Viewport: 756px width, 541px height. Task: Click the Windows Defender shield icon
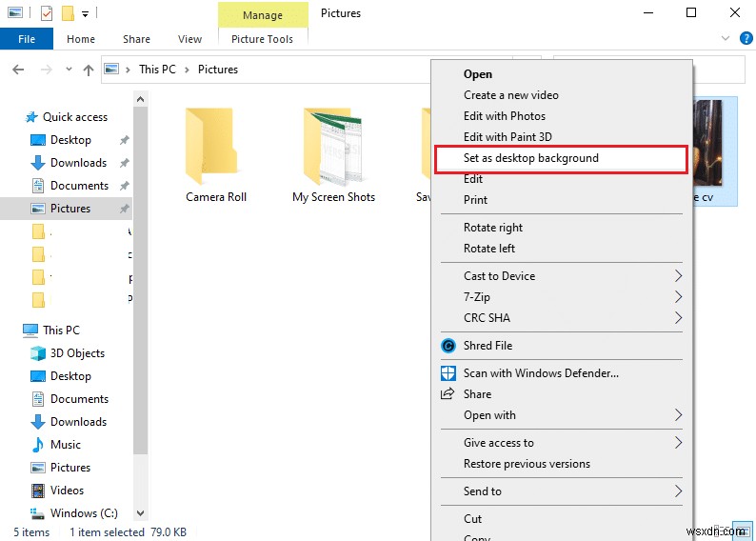coord(448,373)
